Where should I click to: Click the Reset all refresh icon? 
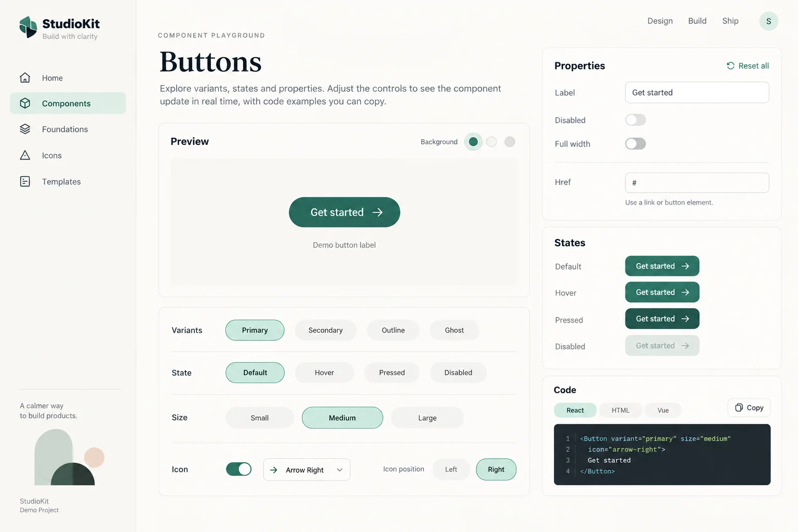point(730,65)
